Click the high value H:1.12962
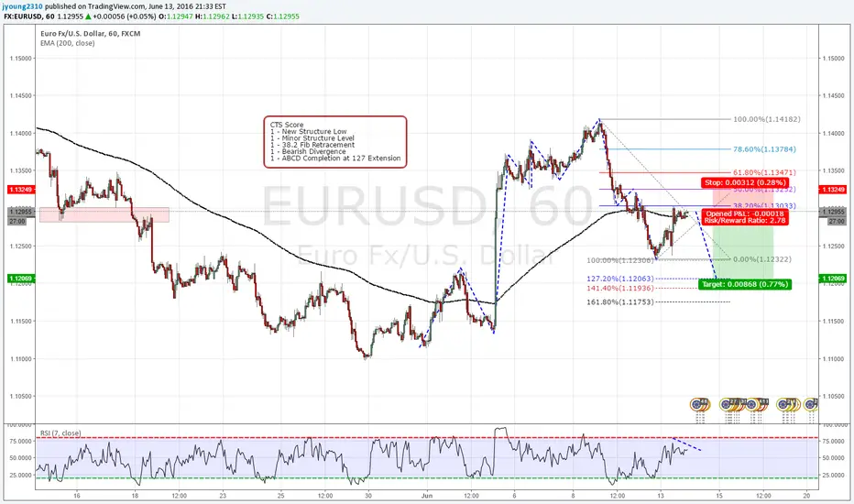The height and width of the screenshot is (504, 854). pos(213,16)
